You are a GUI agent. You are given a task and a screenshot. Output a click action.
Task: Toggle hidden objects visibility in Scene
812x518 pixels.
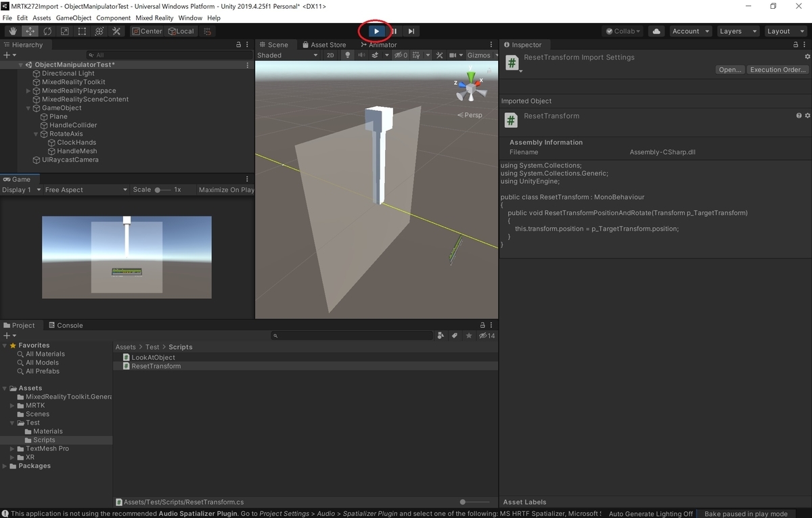coord(401,55)
